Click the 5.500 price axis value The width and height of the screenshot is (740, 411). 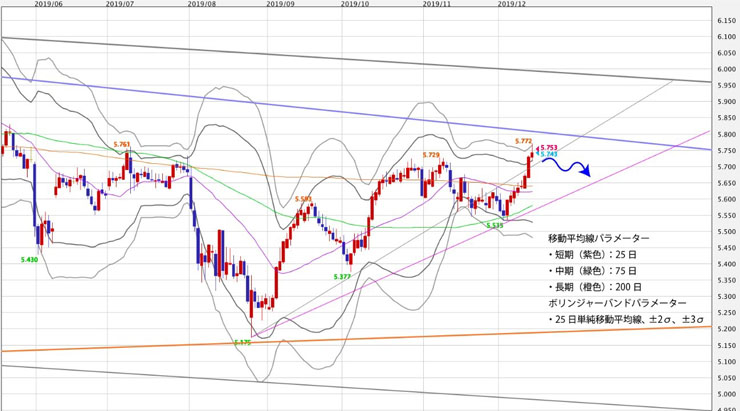pos(727,232)
